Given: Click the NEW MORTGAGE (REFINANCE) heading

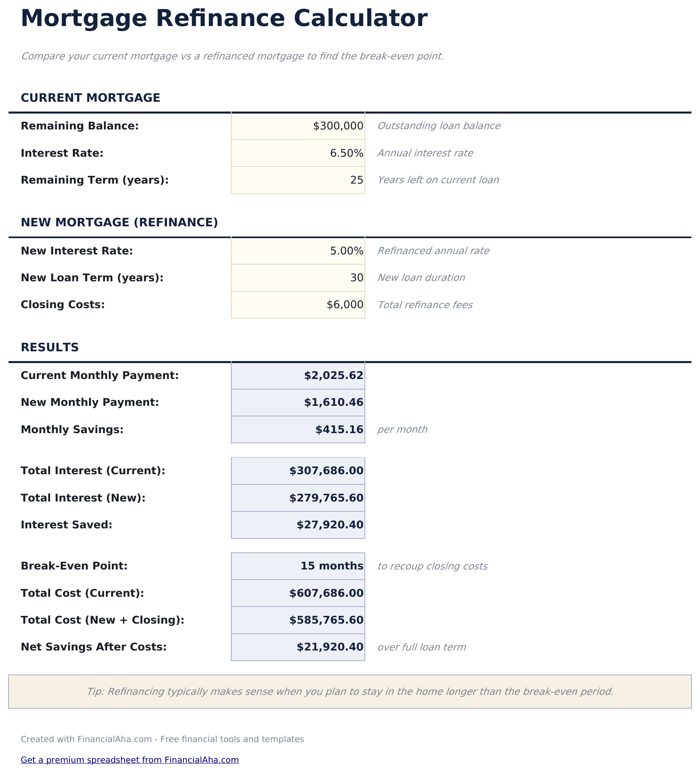Looking at the screenshot, I should (120, 223).
